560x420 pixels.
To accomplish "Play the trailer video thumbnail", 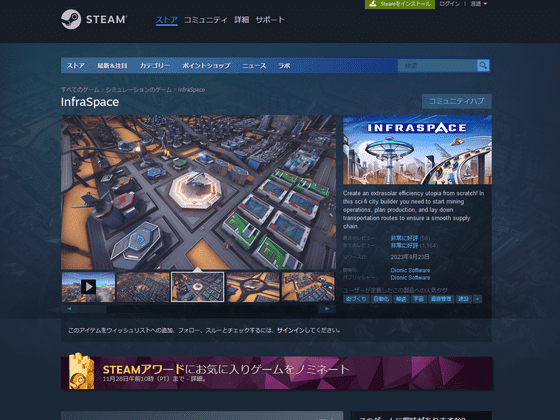I will click(x=88, y=287).
